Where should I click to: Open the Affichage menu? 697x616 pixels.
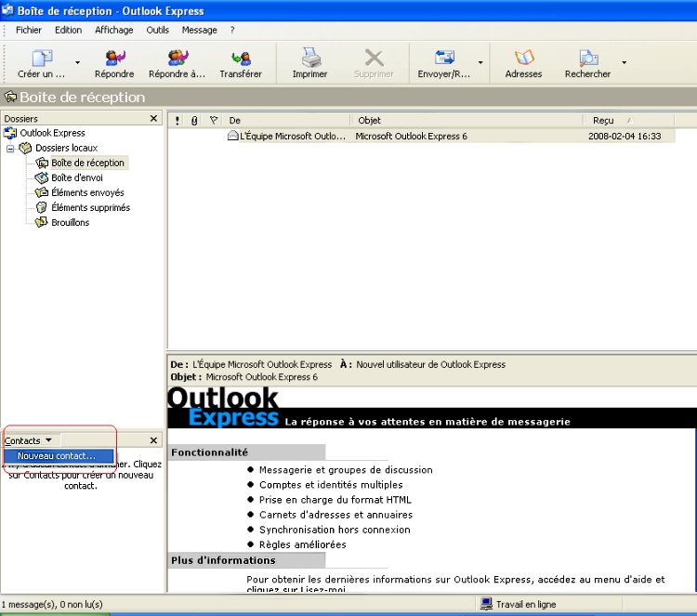(x=113, y=30)
